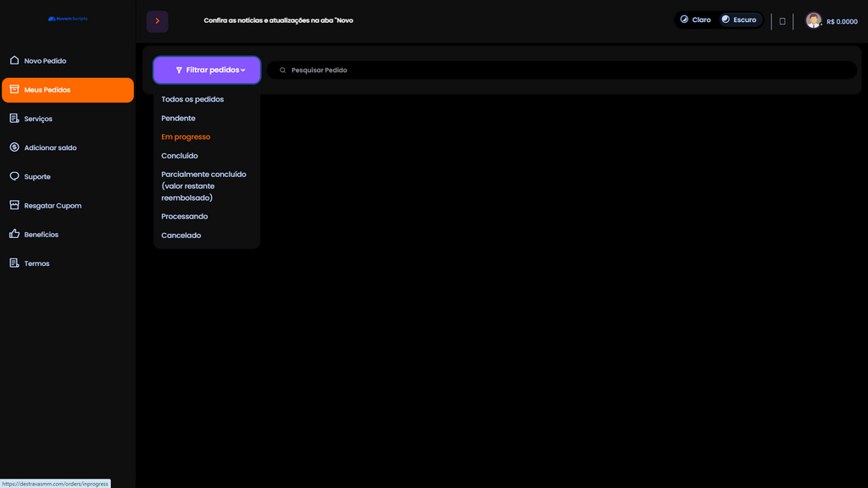Collapse the Filtrar pedidos dropdown
This screenshot has width=868, height=488.
207,70
